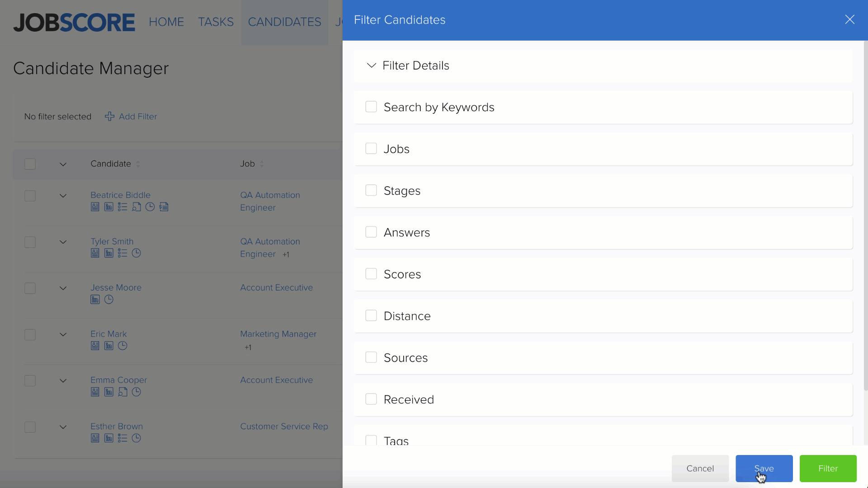Image resolution: width=868 pixels, height=488 pixels.
Task: Collapse the candidate row for Beatrice Biddle
Action: tap(61, 196)
